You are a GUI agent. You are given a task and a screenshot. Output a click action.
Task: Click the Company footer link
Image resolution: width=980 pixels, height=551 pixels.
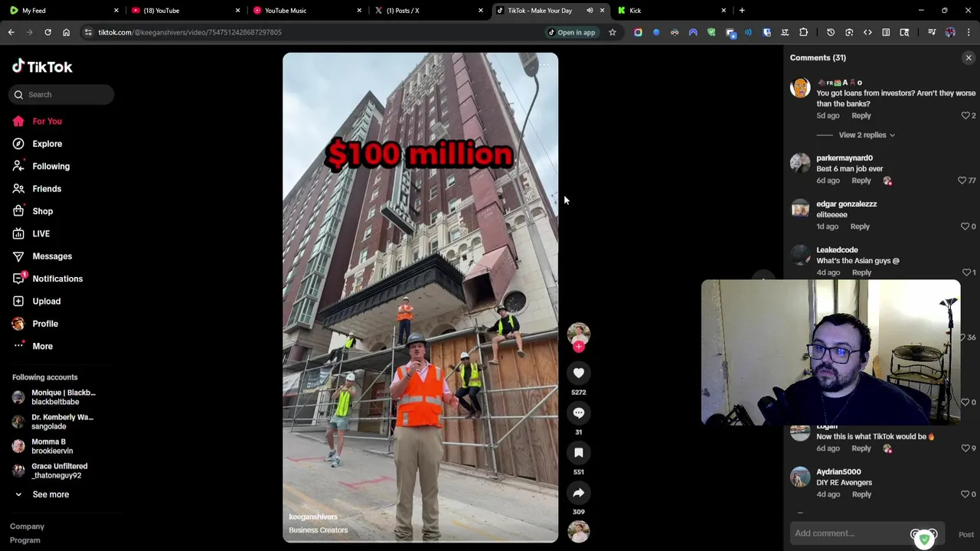(27, 527)
